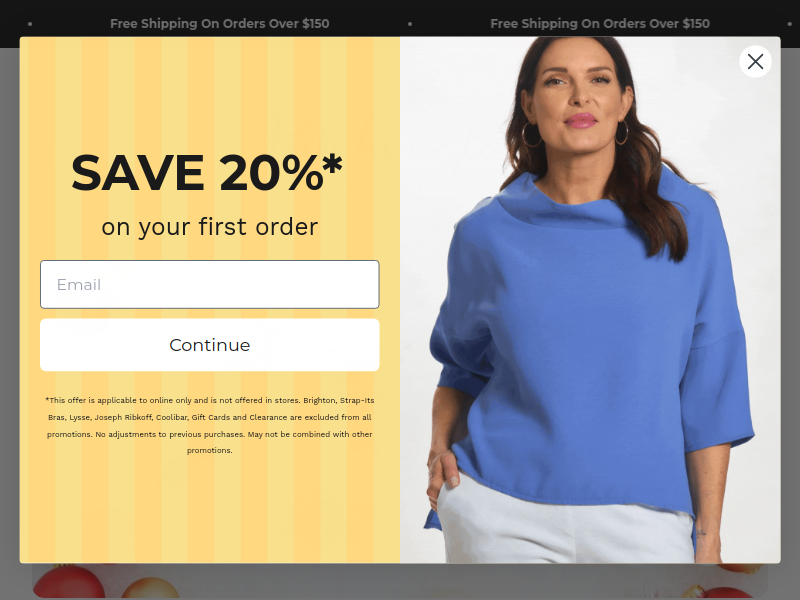
Task: Click the bullet dot between shipping messages
Action: tap(410, 24)
